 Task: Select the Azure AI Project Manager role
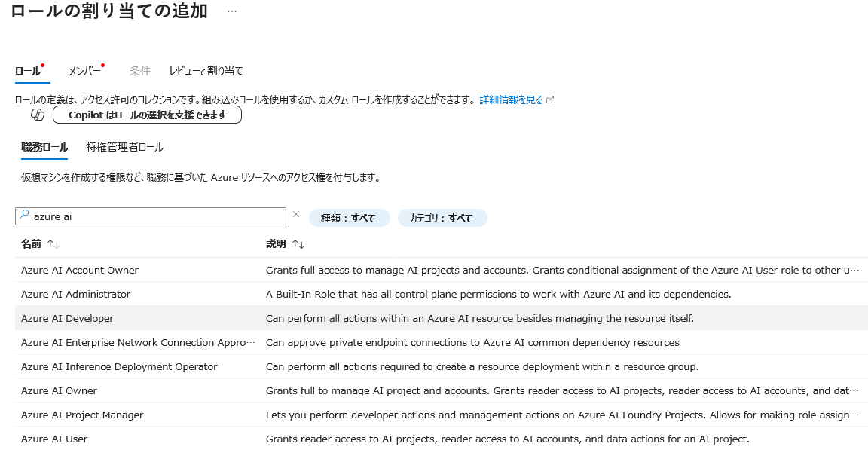click(x=82, y=415)
